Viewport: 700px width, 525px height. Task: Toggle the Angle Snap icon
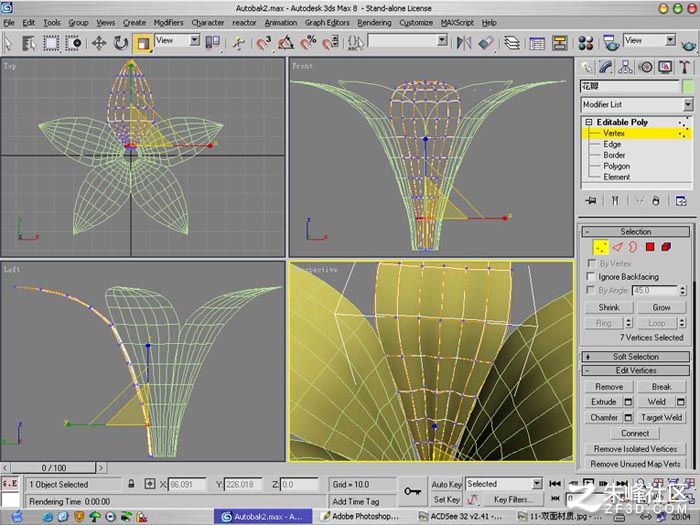pyautogui.click(x=286, y=43)
